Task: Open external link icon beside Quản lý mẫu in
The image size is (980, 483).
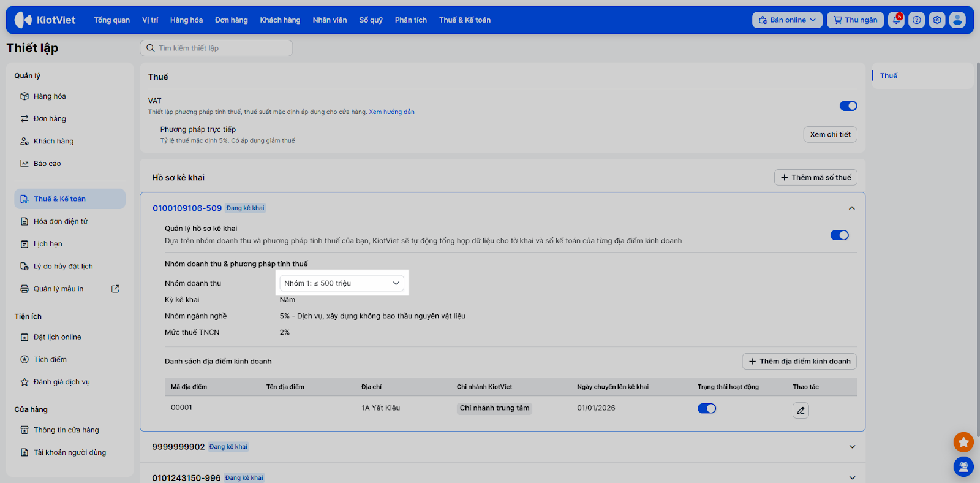Action: (x=115, y=289)
